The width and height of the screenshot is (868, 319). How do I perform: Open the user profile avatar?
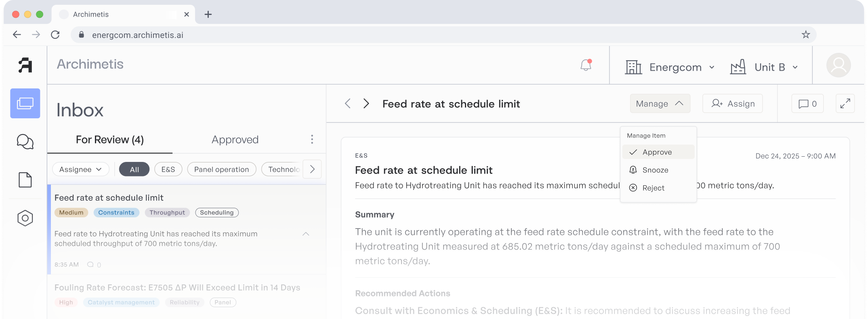839,65
